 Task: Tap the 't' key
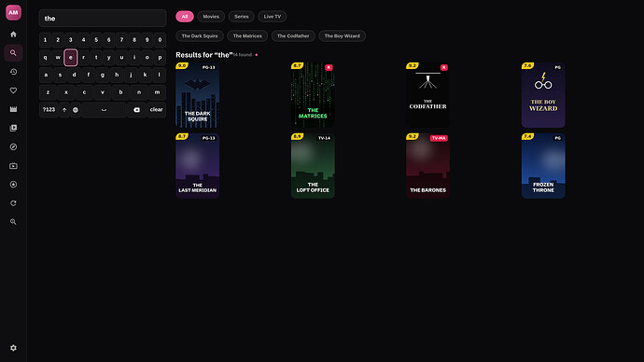[96, 58]
